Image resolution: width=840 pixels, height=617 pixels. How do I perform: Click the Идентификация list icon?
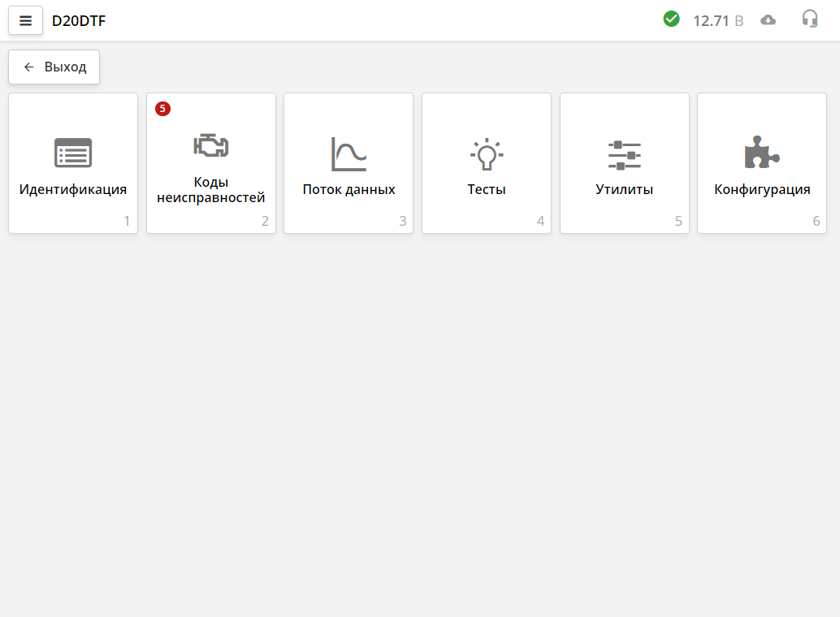pos(73,153)
